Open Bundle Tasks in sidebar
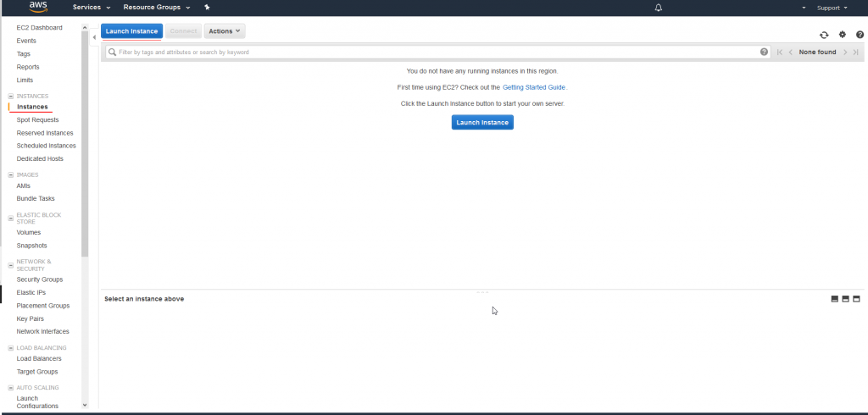The height and width of the screenshot is (415, 868). (x=36, y=199)
